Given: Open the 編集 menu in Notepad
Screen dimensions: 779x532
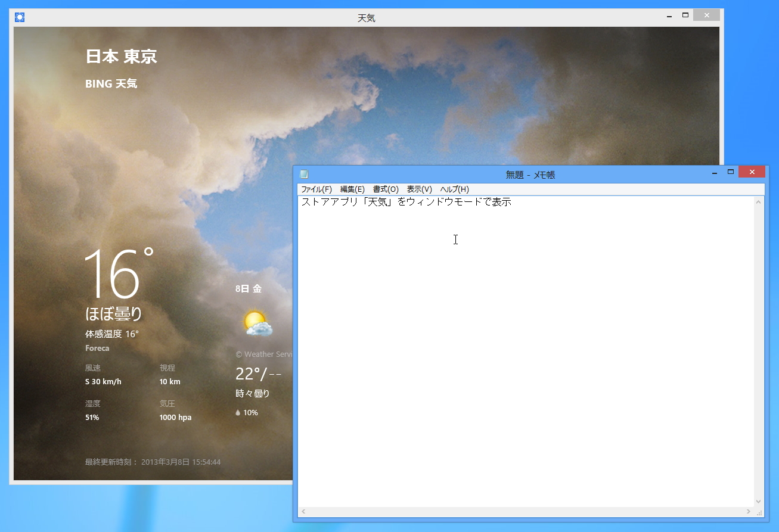Looking at the screenshot, I should click(352, 189).
